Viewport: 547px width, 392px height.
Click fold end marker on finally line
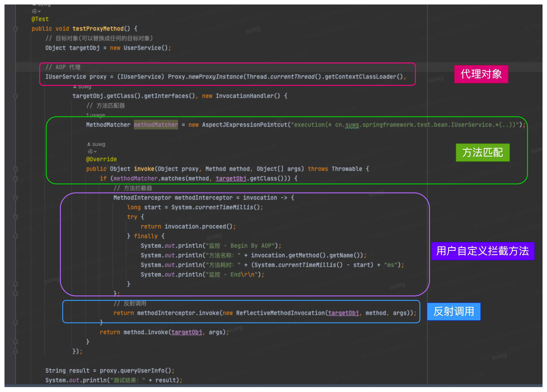tap(16, 236)
